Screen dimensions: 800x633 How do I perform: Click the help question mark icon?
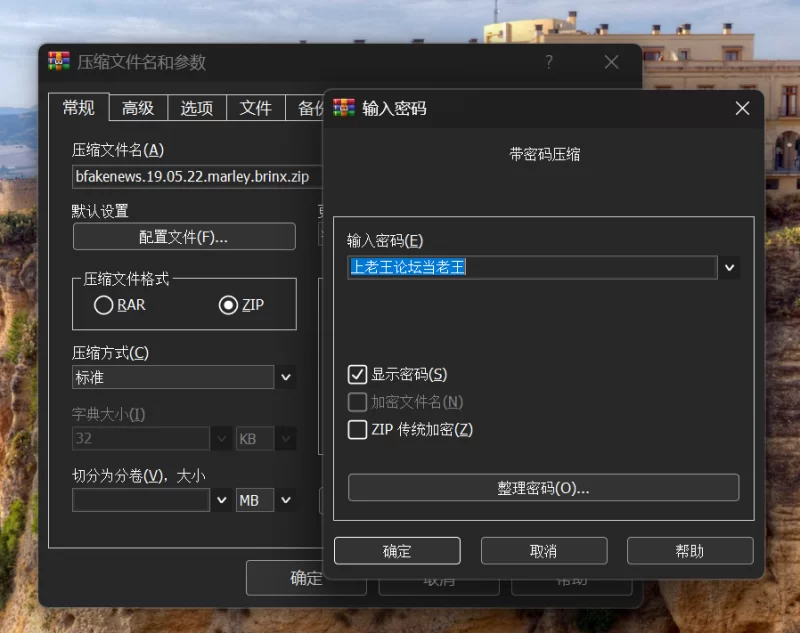[x=548, y=62]
